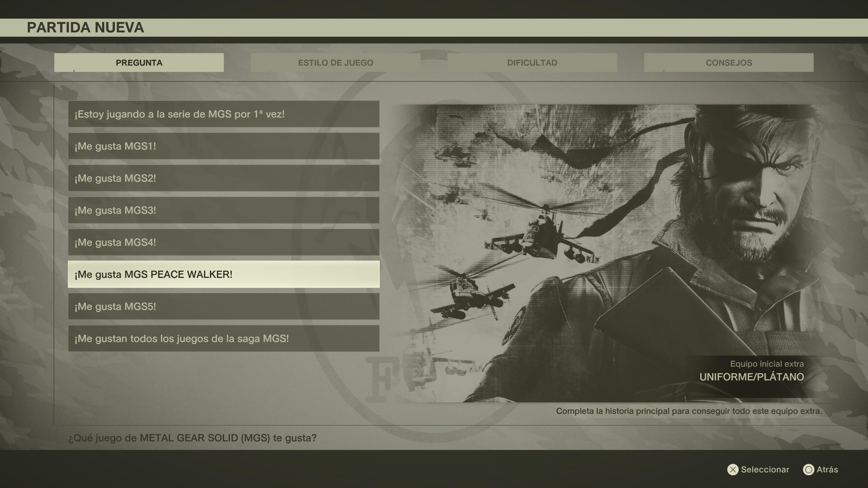Viewport: 868px width, 488px height.
Task: Pick the ¡Me gusta MGS3! option
Action: click(x=224, y=210)
